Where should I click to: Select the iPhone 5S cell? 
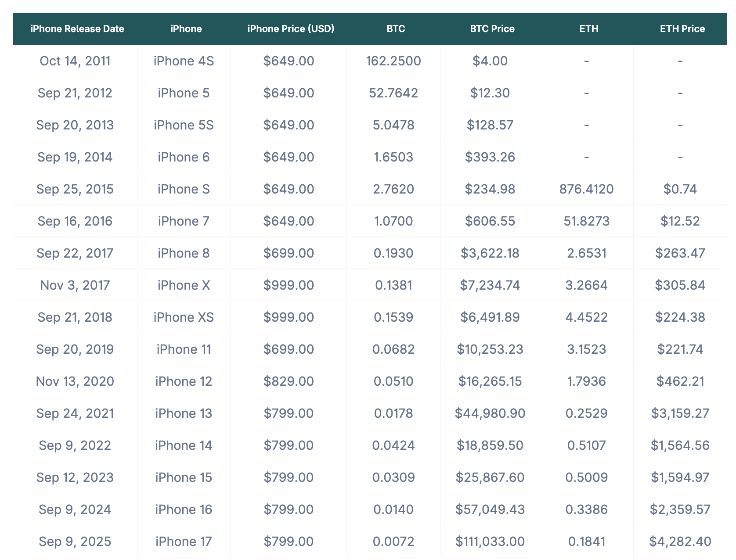click(x=184, y=125)
